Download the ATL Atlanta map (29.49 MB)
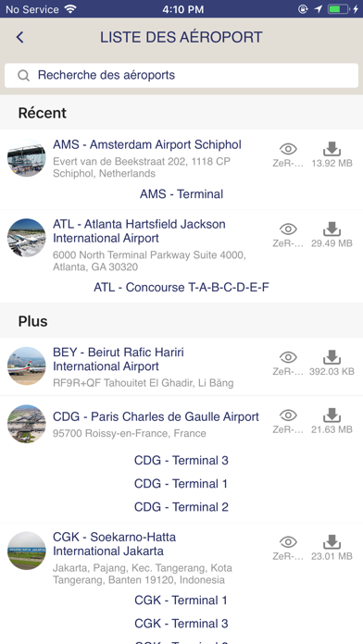This screenshot has width=363, height=644. click(x=332, y=229)
